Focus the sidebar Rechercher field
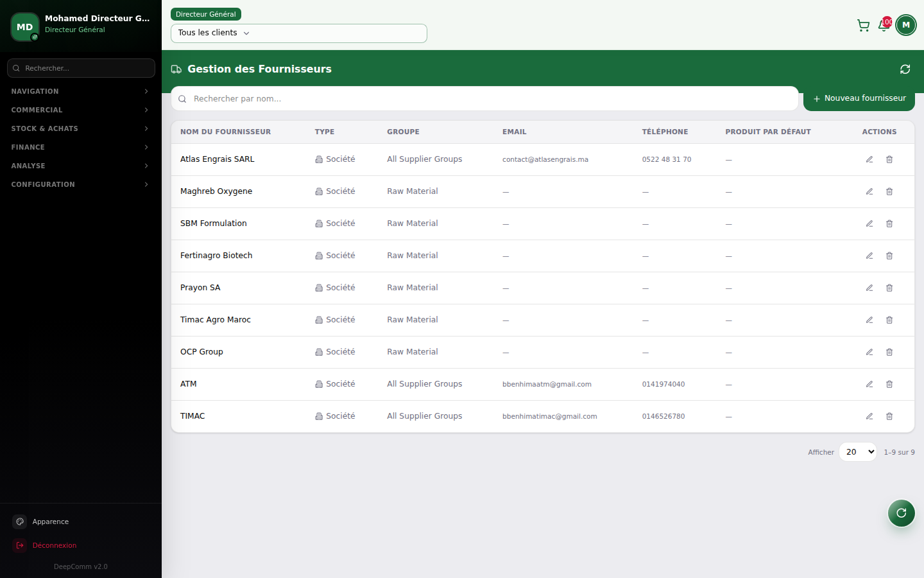This screenshot has width=924, height=578. click(x=81, y=68)
